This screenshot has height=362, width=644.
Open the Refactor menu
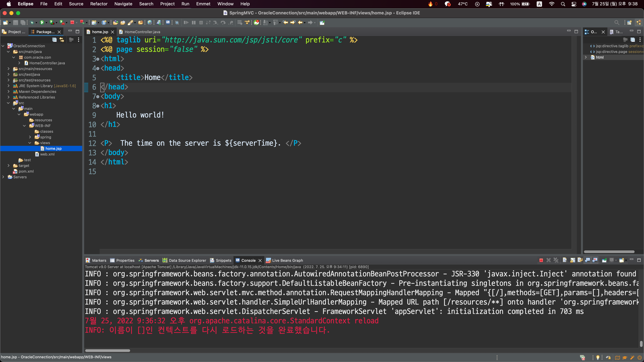(98, 4)
